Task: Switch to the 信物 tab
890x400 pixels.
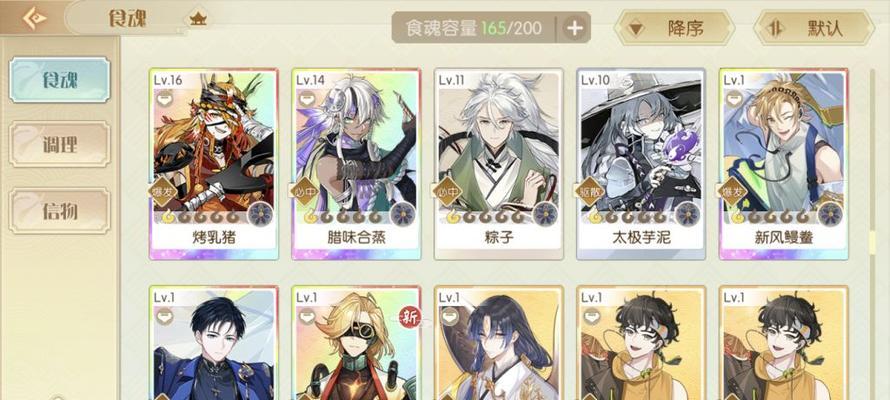Action: tap(60, 211)
